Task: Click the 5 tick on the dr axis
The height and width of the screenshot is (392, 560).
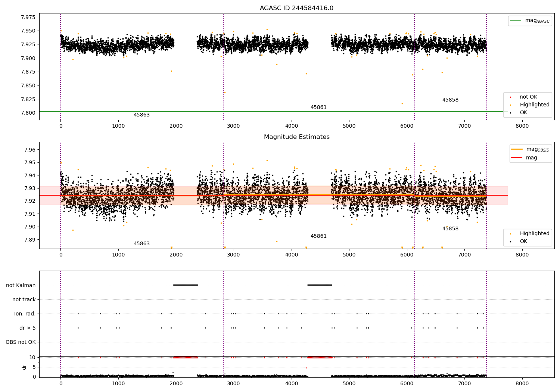Action: tap(34, 367)
